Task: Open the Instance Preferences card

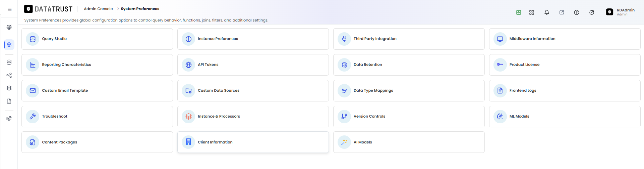Action: tap(253, 39)
